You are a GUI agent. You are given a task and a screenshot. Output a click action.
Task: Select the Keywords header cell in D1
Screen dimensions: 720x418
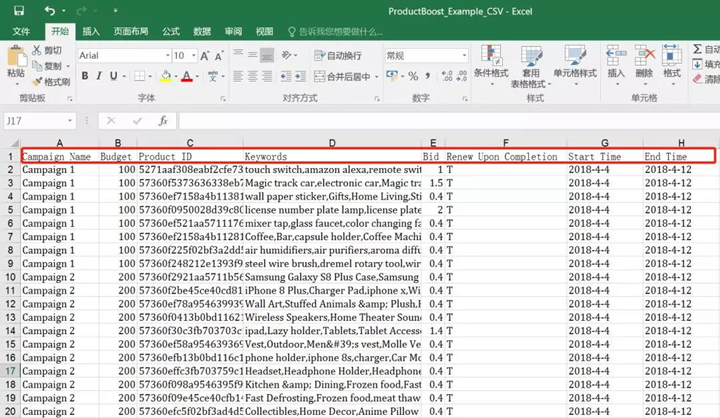pos(331,157)
